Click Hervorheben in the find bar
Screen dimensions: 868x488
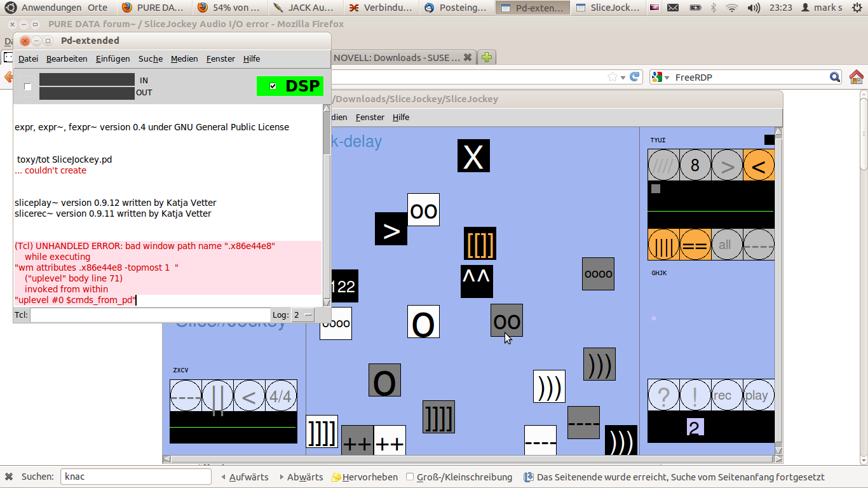pyautogui.click(x=365, y=477)
